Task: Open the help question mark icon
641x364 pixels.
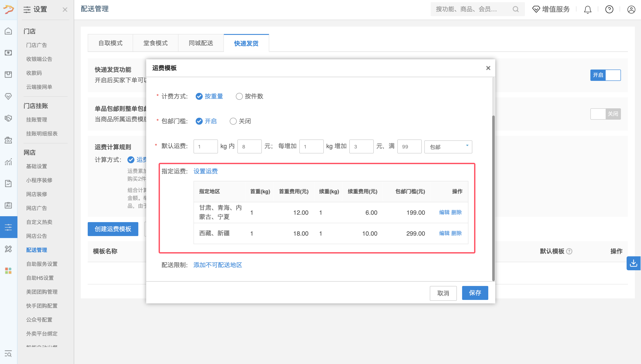Action: pyautogui.click(x=609, y=10)
